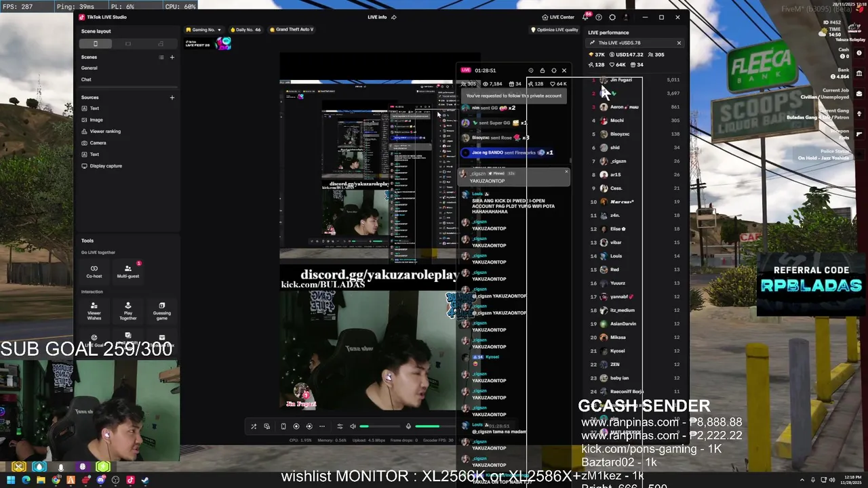Click Optimize LIVE quality

pyautogui.click(x=555, y=30)
